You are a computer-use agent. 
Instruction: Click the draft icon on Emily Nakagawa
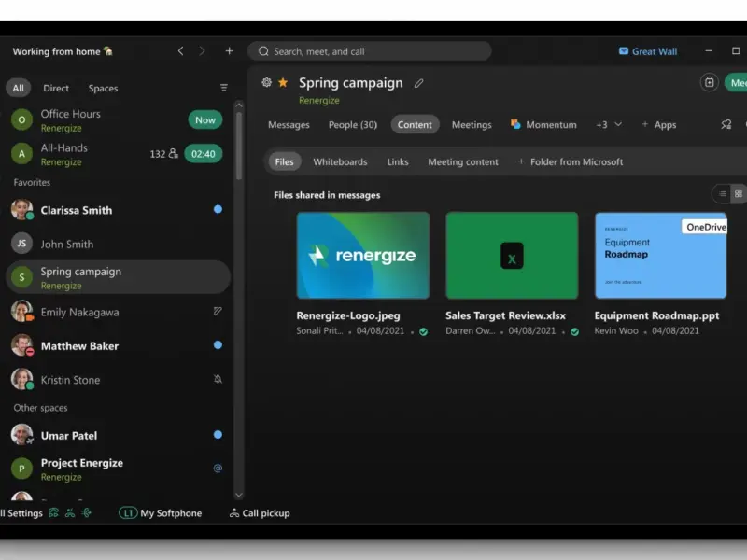pos(218,311)
